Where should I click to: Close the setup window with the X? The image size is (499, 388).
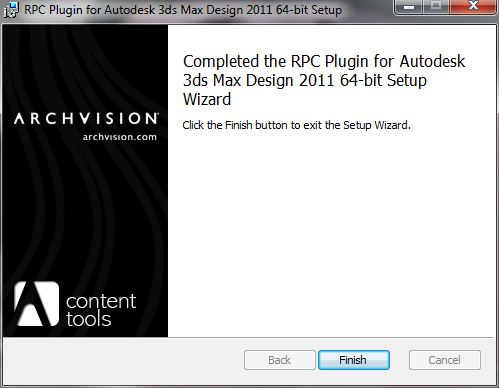473,7
